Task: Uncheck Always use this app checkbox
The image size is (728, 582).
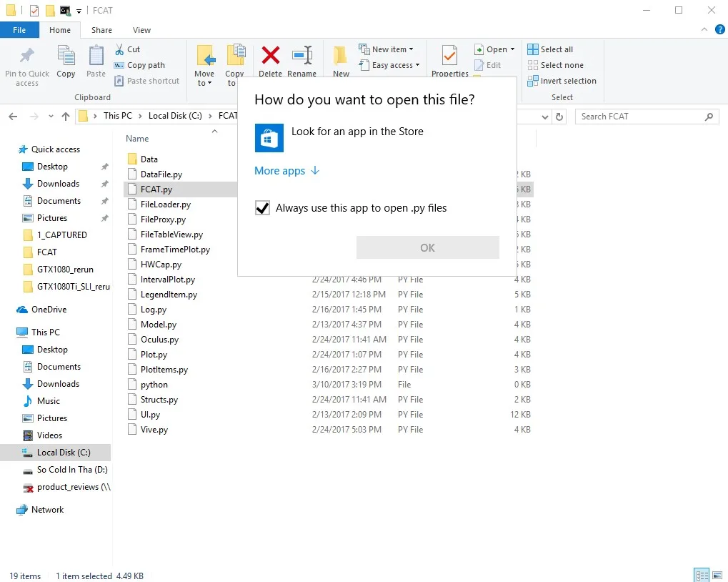Action: [x=262, y=207]
